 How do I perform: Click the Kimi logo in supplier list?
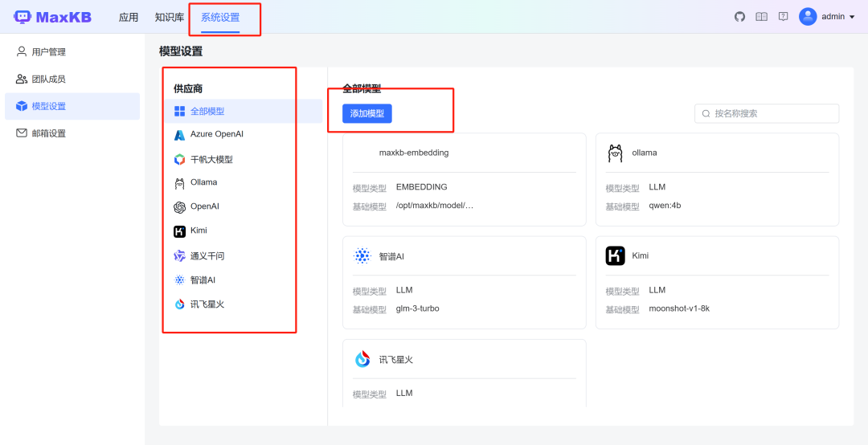179,231
